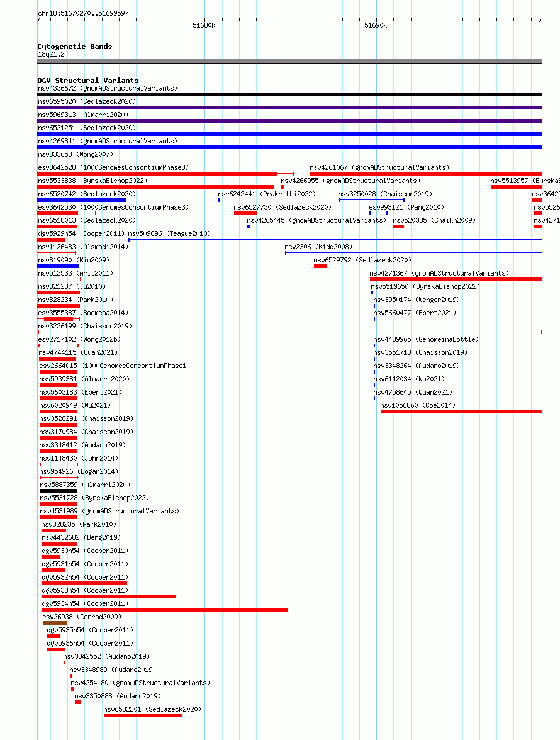Select nsv6518013 (Sedlazeck2020) label
The height and width of the screenshot is (740, 560).
coord(87,220)
